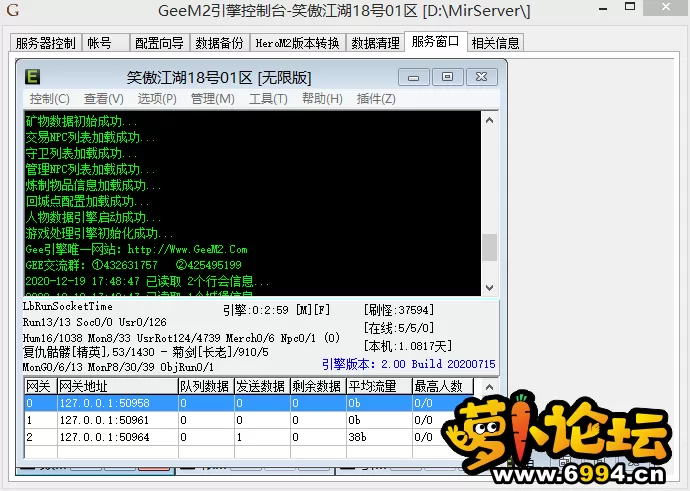Click log scrollbar down arrow
This screenshot has width=690, height=491.
click(x=489, y=287)
